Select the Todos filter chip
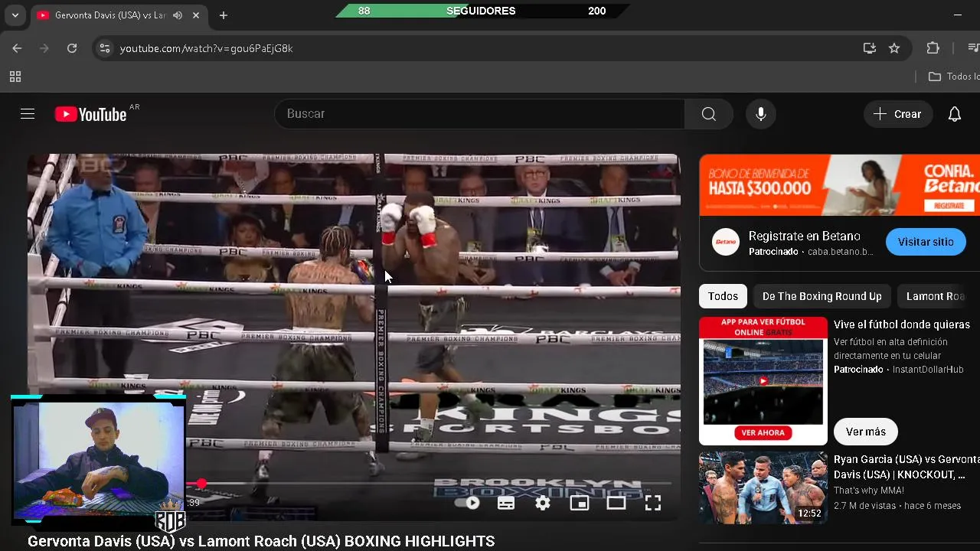This screenshot has height=551, width=980. point(723,296)
